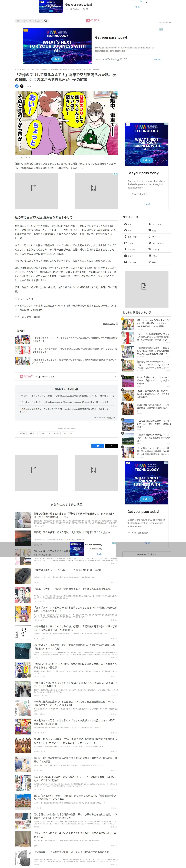
Task: Click the blue Facebook share button
Action: [98, 446]
